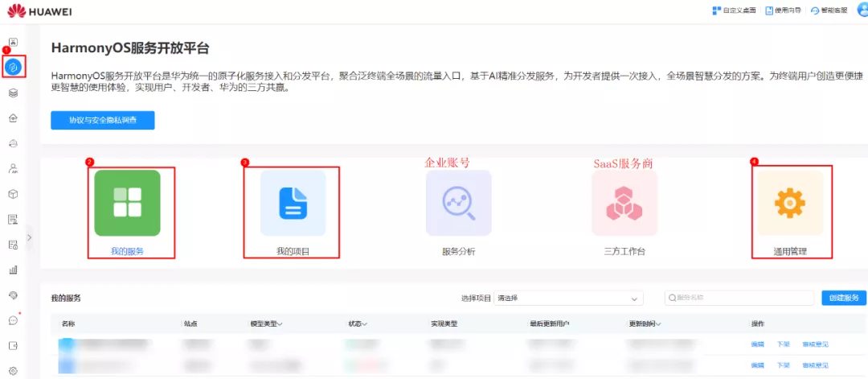868x379 pixels.
Task: Click the topmost sidebar icon above HarmonyOS
Action: [14, 42]
